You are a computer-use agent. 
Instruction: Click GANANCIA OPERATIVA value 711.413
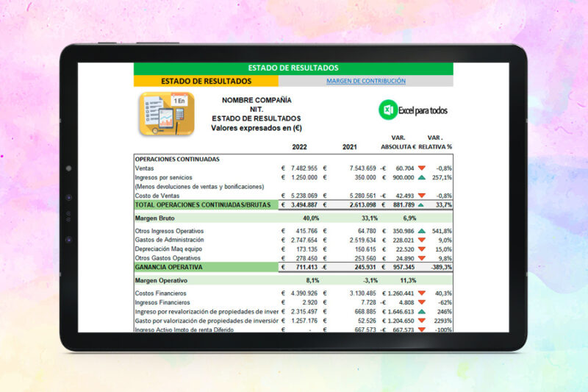point(306,267)
